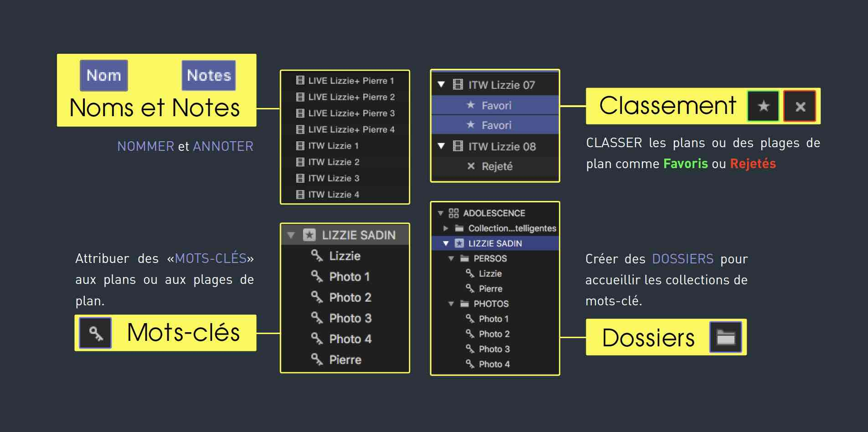Collapse the ITW Lizzie 08 clip

tap(441, 146)
